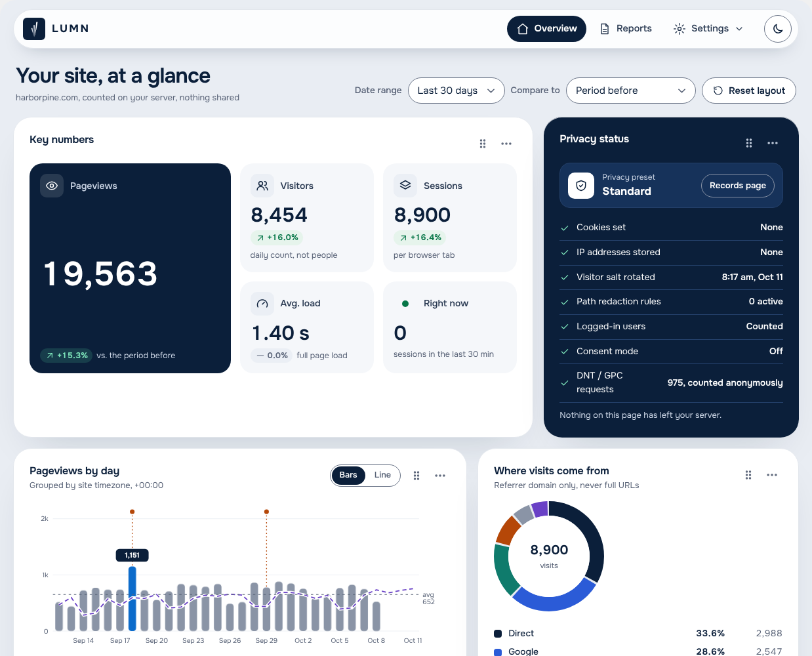
Task: Click the Visitors +16.0% badge
Action: (x=276, y=237)
